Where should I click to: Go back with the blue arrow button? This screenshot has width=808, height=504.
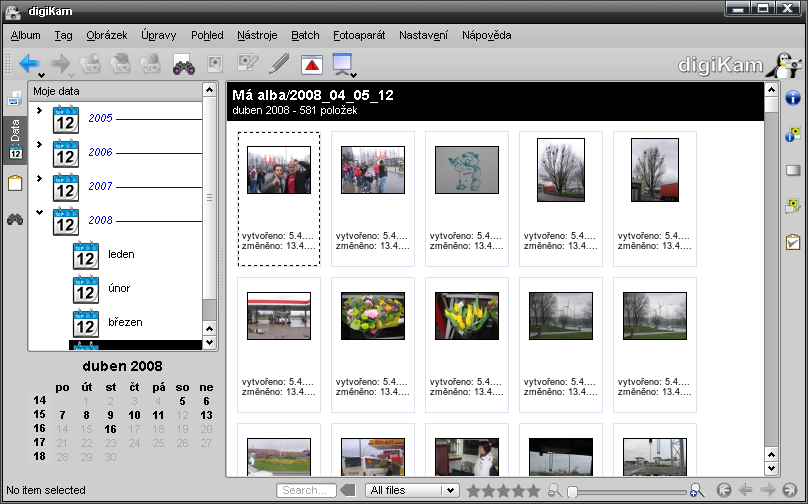[x=28, y=64]
